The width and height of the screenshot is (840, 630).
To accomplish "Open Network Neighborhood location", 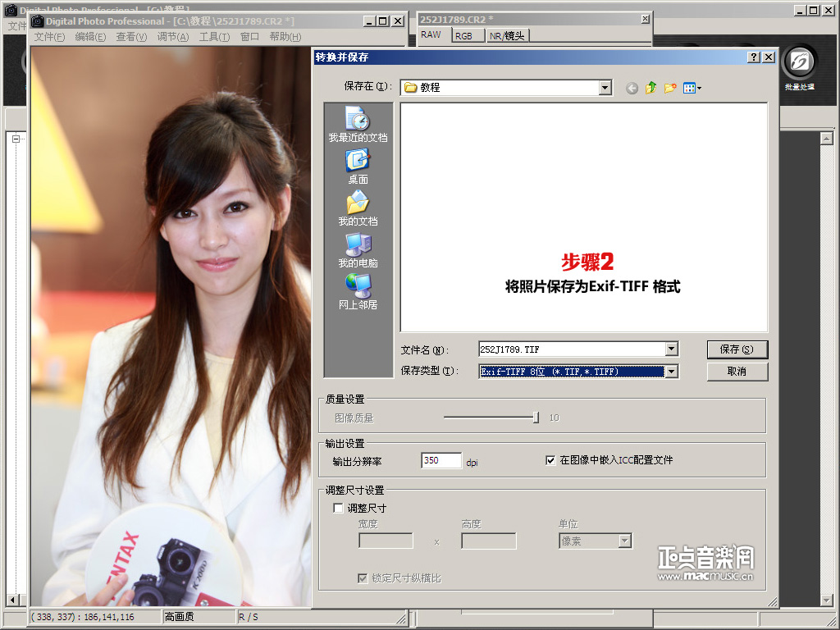I will [358, 285].
